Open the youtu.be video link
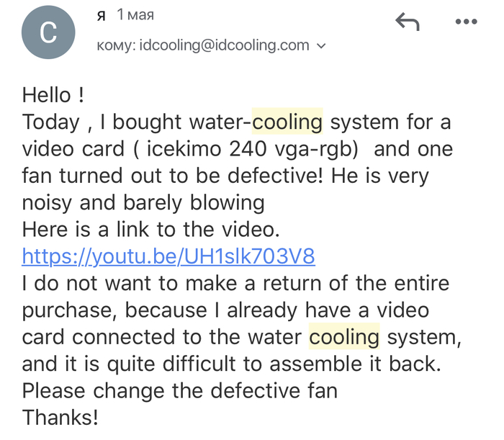 tap(168, 256)
